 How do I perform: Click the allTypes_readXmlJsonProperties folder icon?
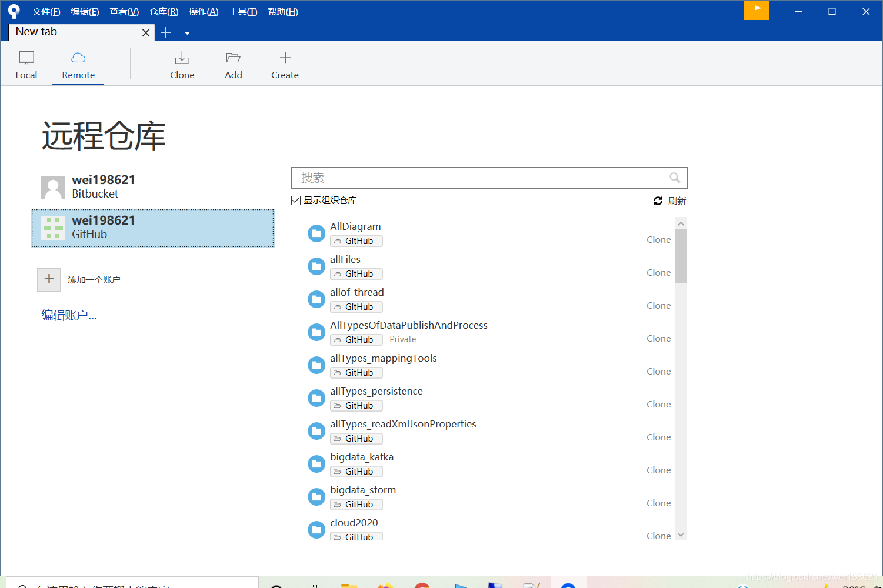click(x=316, y=431)
